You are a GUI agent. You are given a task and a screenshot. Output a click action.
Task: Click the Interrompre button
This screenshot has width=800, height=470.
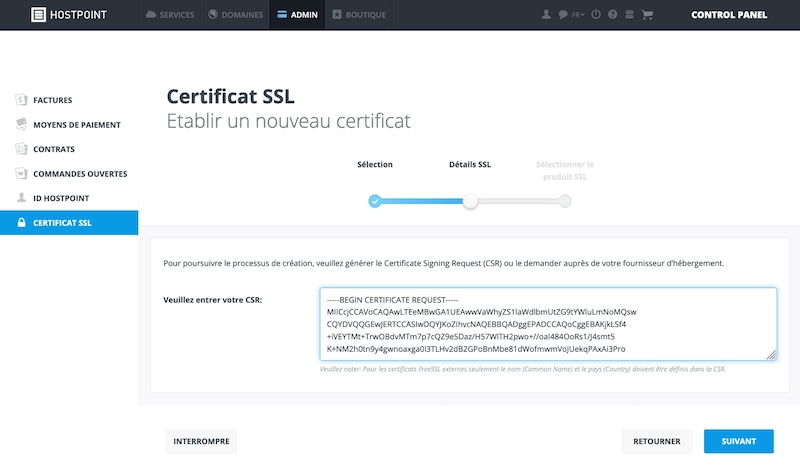202,441
